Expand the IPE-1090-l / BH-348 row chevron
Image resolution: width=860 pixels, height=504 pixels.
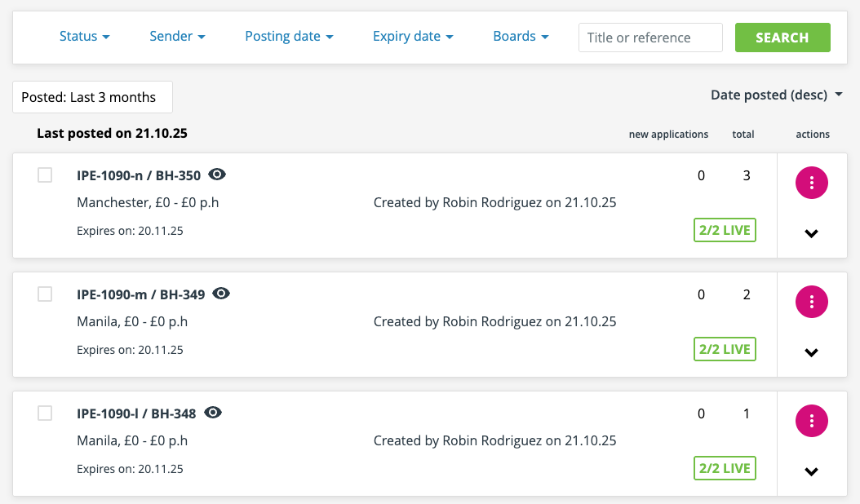point(811,471)
